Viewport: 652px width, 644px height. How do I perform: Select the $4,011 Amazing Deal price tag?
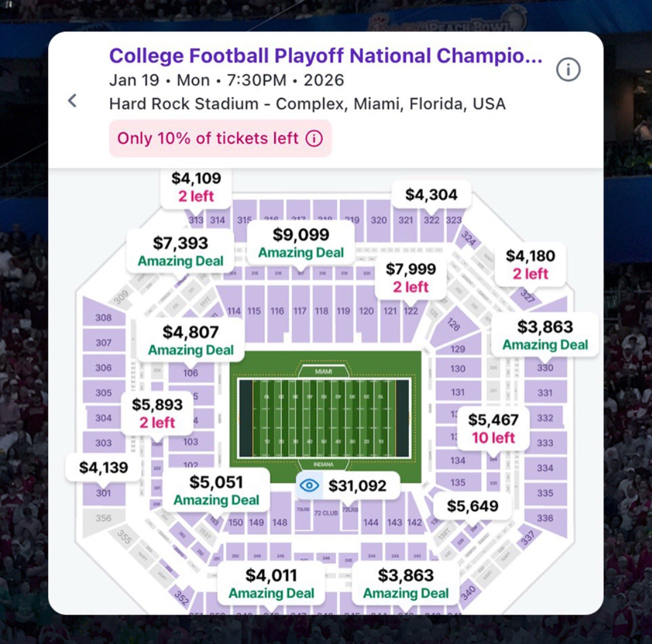pyautogui.click(x=271, y=584)
